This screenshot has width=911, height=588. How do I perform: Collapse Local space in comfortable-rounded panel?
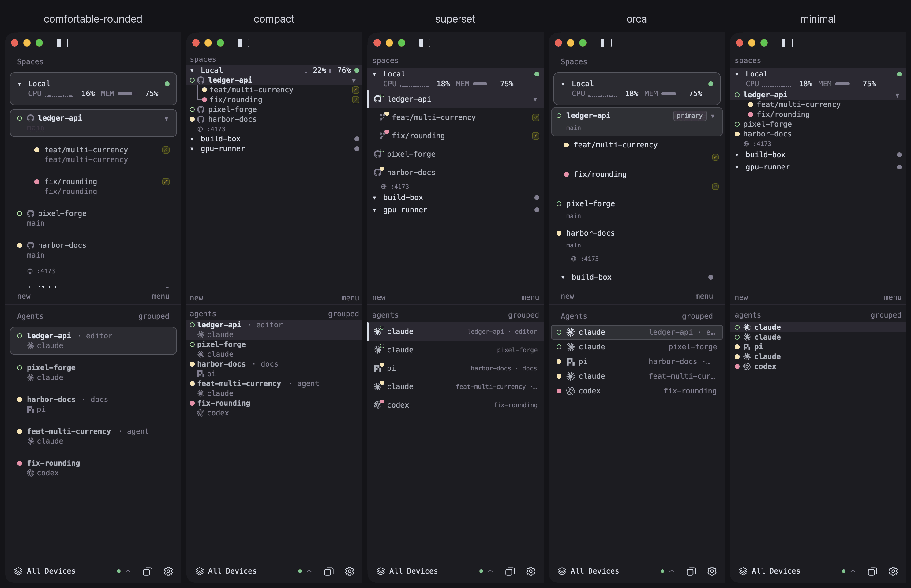[20, 84]
